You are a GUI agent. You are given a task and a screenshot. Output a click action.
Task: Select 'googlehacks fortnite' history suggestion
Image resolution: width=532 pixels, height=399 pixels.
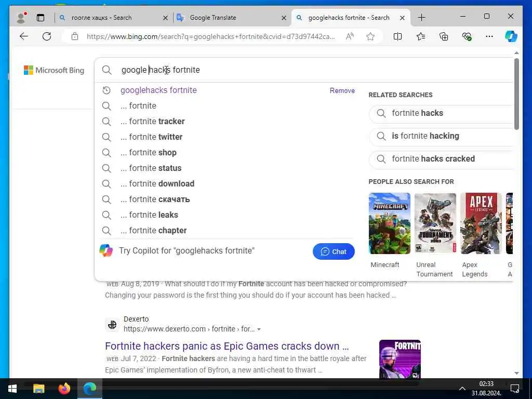pos(158,90)
